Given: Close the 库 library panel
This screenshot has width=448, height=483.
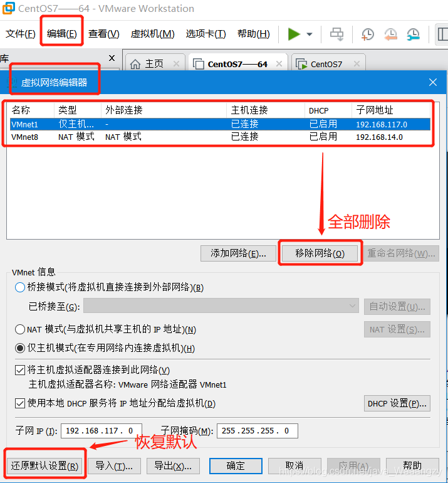Looking at the screenshot, I should (112, 58).
